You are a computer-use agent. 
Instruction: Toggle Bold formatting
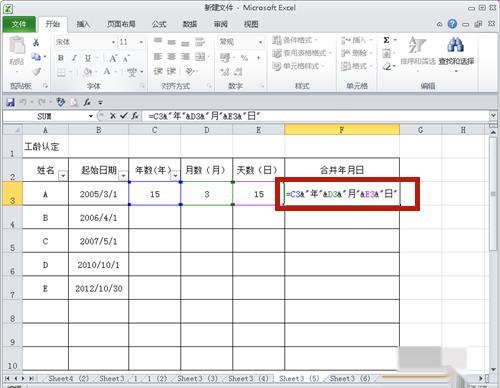[x=61, y=58]
